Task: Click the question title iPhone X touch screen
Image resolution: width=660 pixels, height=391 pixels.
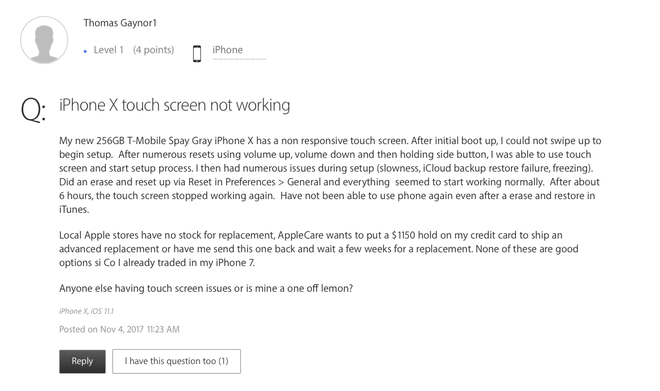Action: pyautogui.click(x=175, y=105)
